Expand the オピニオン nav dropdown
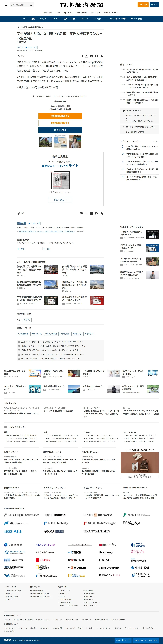The image size is (163, 644). click(x=85, y=19)
